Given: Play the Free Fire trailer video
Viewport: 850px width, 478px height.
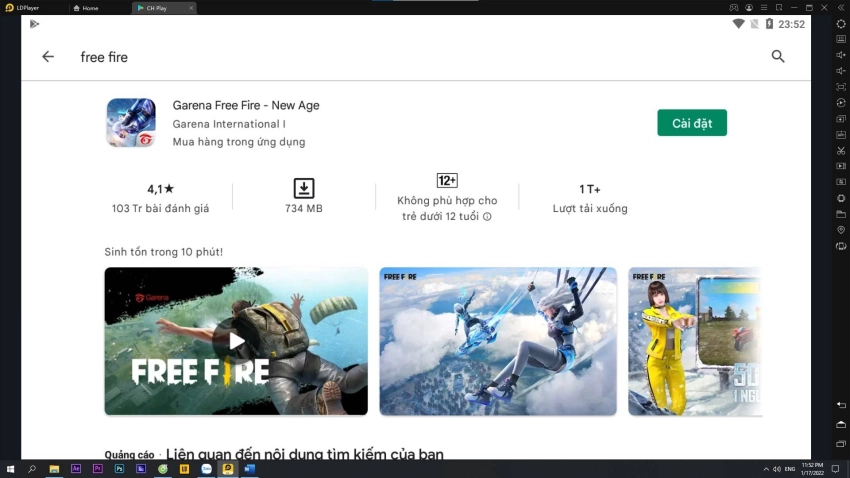Looking at the screenshot, I should [x=236, y=341].
